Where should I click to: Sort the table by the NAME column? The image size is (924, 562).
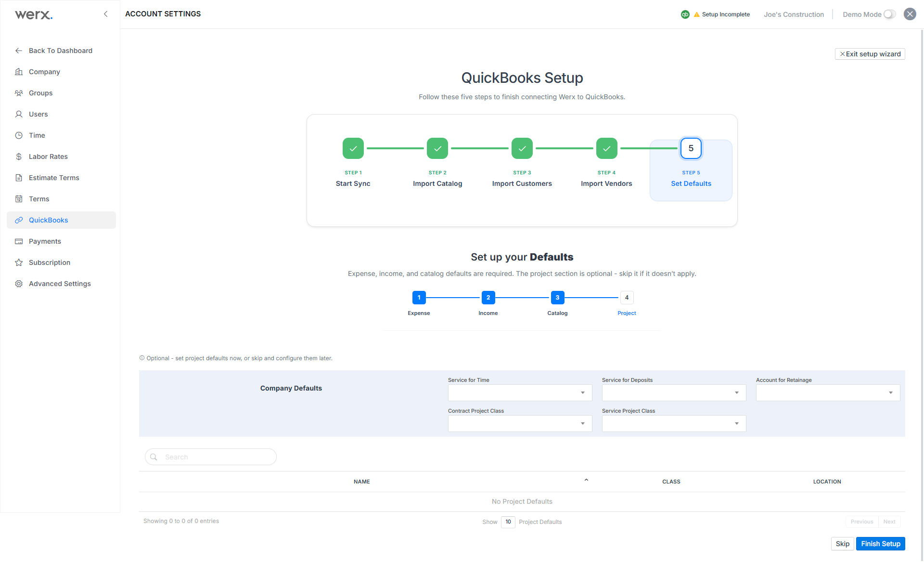click(x=362, y=482)
